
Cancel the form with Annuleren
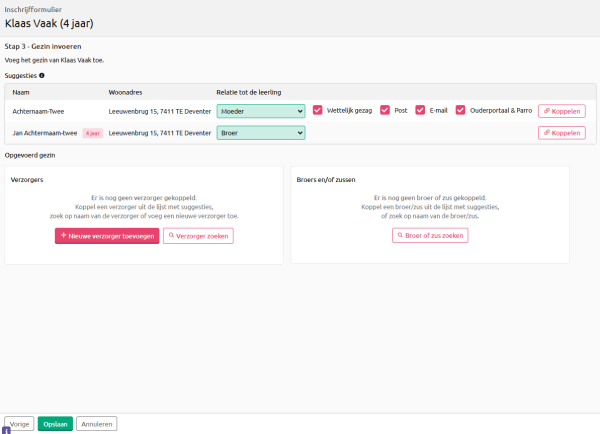96,423
